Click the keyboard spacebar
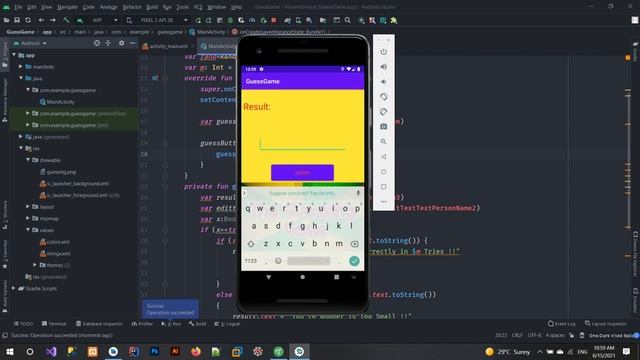640x360 pixels. [308, 261]
